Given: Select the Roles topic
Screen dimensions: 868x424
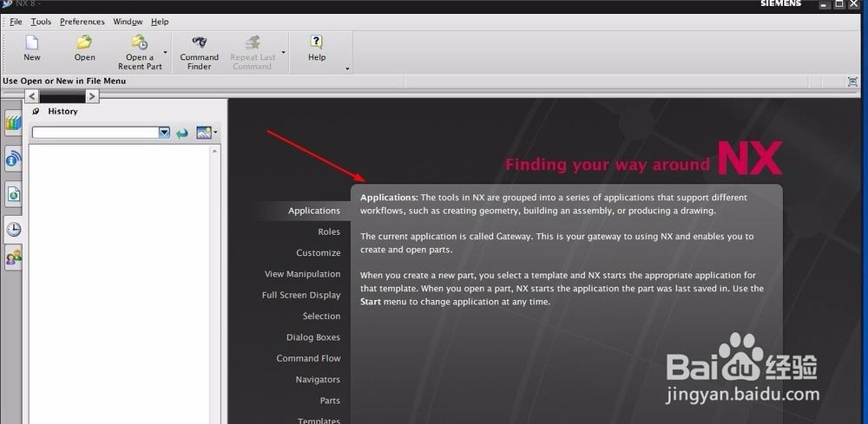Looking at the screenshot, I should point(329,232).
